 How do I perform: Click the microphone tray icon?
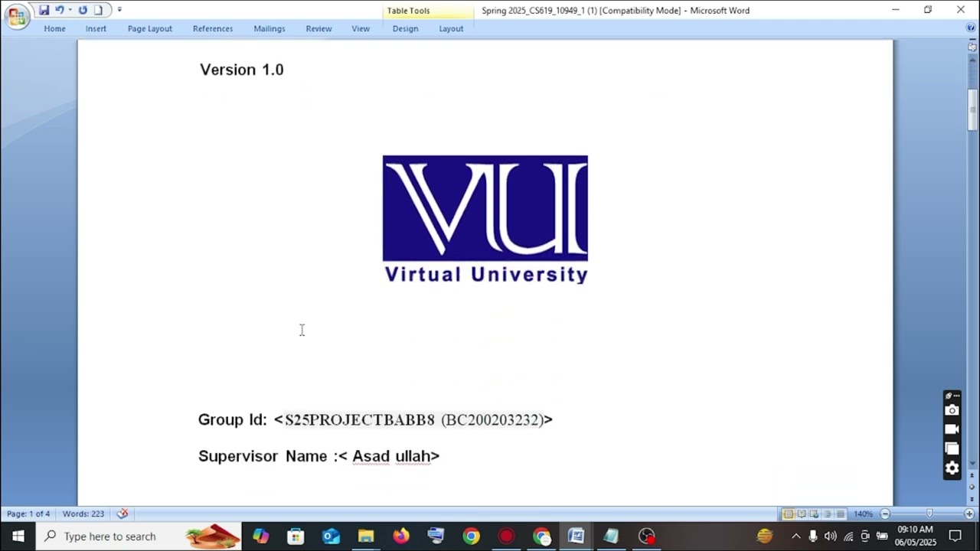point(813,536)
